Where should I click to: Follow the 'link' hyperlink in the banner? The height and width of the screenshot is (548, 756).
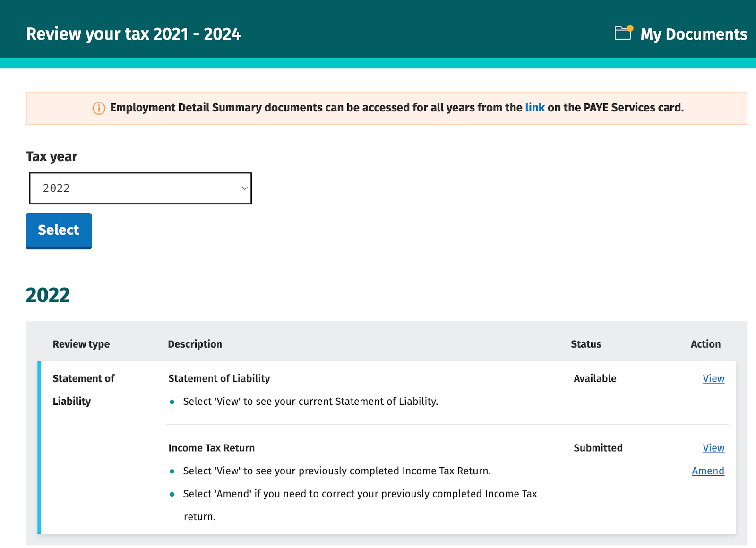point(534,108)
